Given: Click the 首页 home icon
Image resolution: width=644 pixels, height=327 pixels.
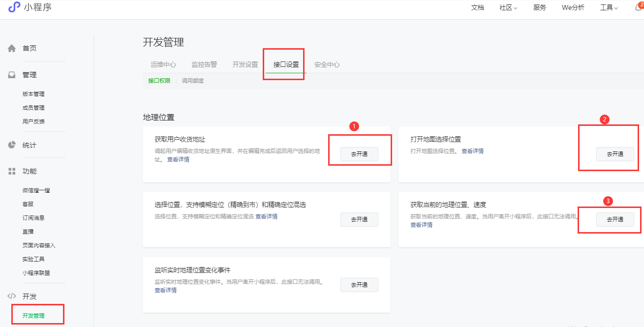Looking at the screenshot, I should (x=12, y=48).
